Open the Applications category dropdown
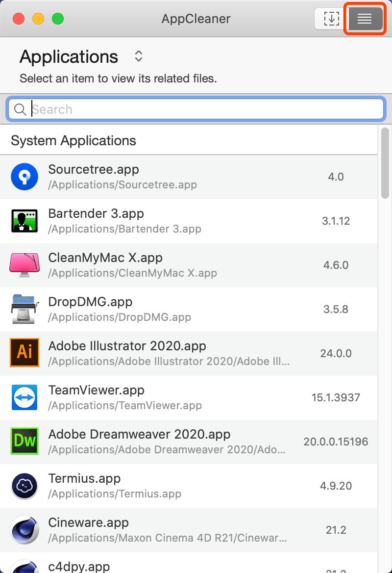 [139, 56]
